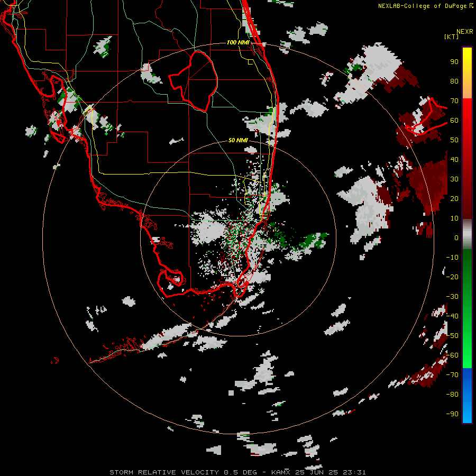Click the -50 value on the velocity scale

click(x=452, y=336)
